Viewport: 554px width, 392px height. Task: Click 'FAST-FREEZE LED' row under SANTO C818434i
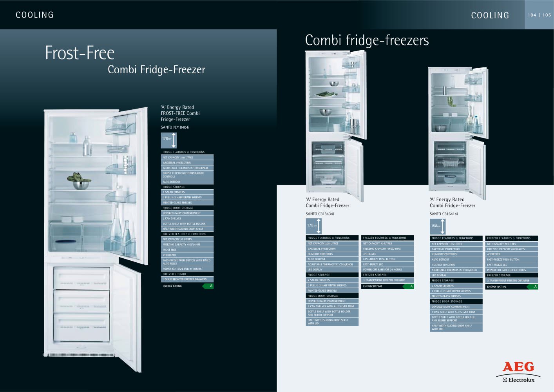point(387,265)
